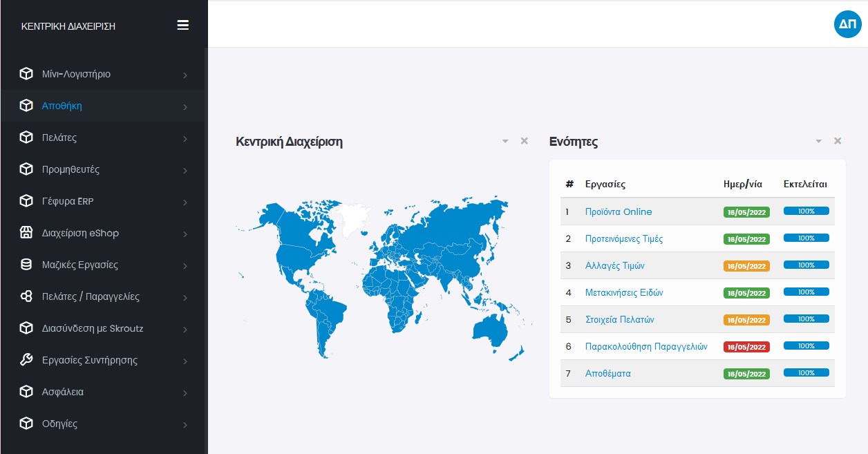Collapse the Κεντρική Διαχείριση panel using its arrow
This screenshot has height=454, width=868.
505,141
